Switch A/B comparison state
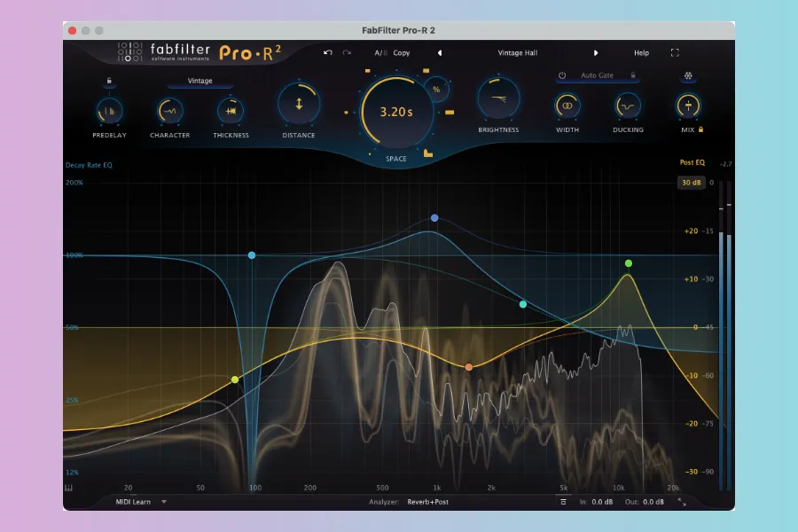798x532 pixels. point(380,53)
